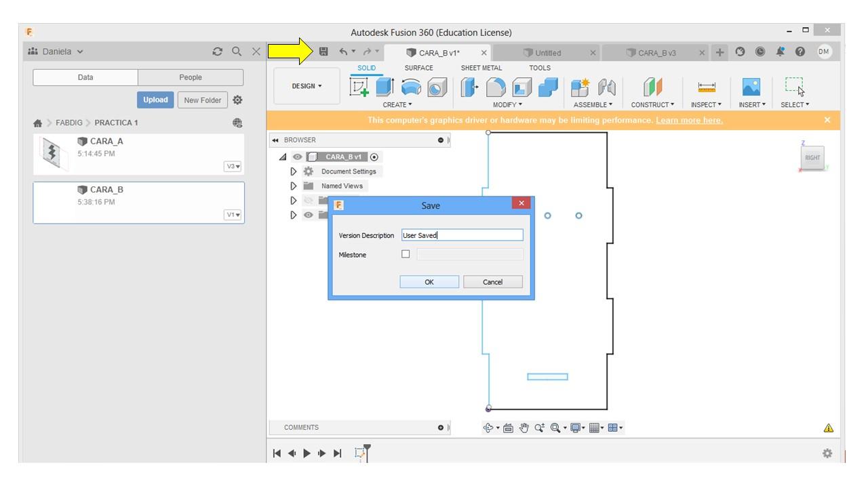Switch to the TOOLS tab
The image size is (868, 488).
[540, 68]
